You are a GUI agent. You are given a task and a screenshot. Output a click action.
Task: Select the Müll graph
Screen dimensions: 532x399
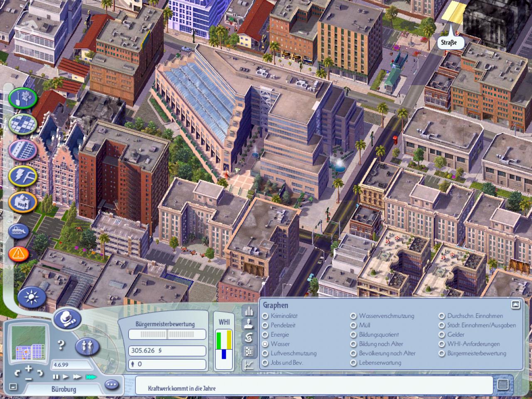click(360, 325)
